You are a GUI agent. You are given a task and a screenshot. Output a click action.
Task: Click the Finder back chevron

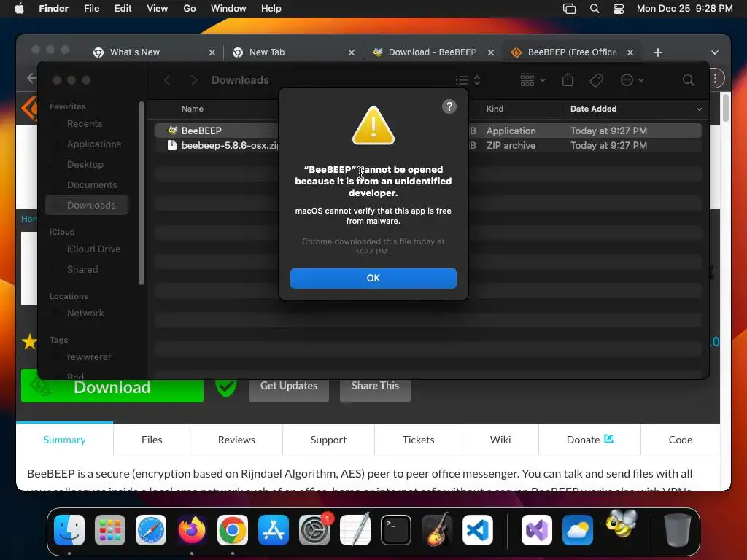(167, 80)
